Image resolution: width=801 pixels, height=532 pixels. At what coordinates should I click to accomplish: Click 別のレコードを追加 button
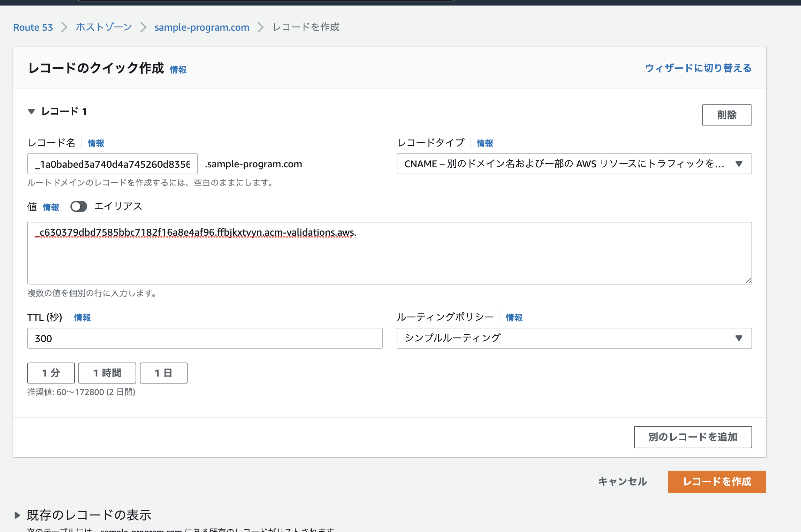693,437
